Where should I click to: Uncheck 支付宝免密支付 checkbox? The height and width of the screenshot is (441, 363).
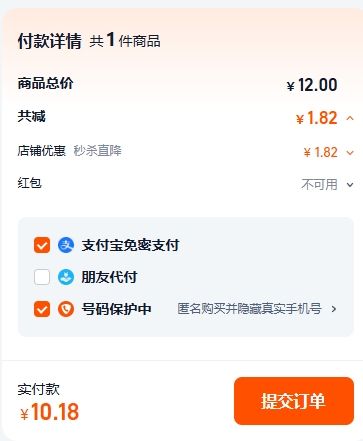tap(42, 245)
